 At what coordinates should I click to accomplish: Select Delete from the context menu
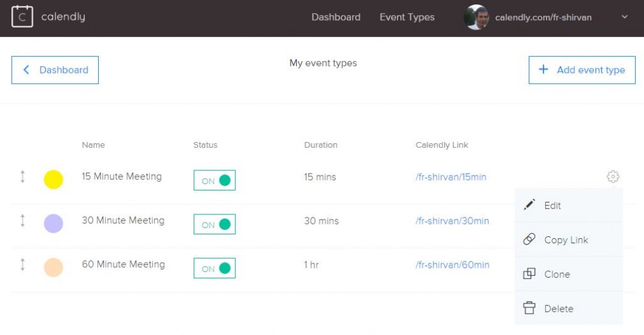coord(569,309)
